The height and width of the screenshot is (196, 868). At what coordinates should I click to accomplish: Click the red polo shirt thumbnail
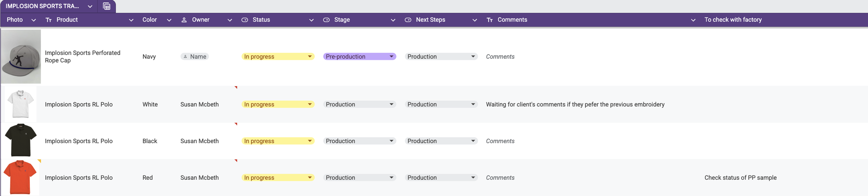(x=20, y=177)
